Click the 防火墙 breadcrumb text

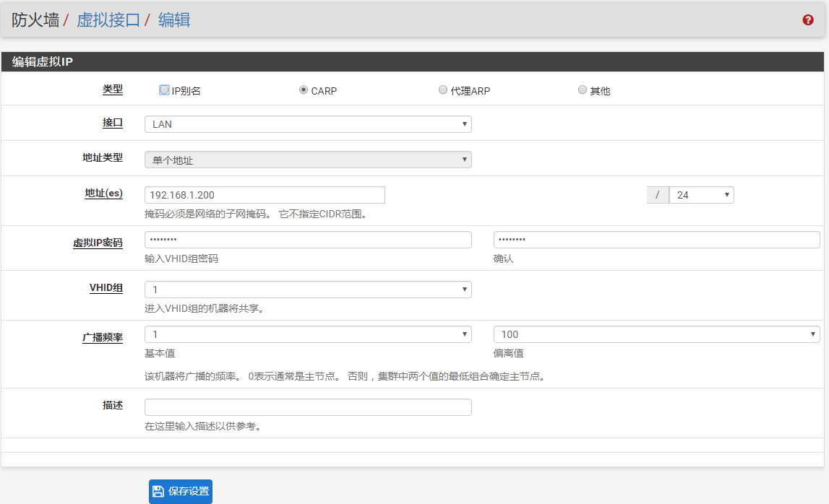(35, 20)
